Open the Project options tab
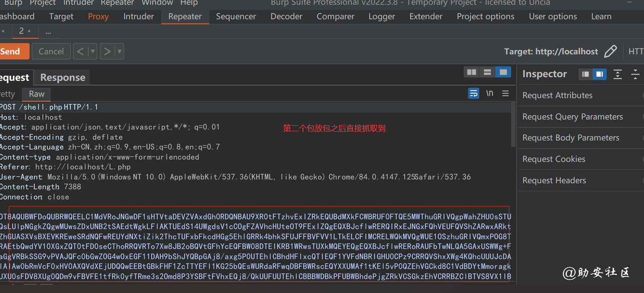 pyautogui.click(x=485, y=17)
